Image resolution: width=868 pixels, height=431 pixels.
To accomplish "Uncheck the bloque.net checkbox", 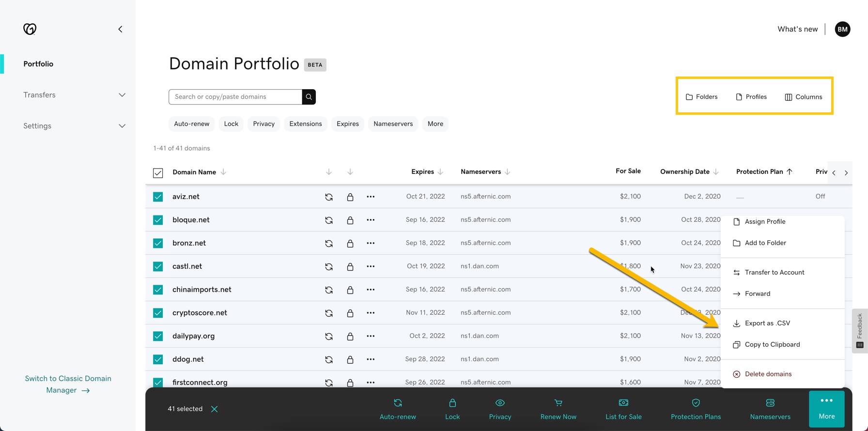I will coord(158,220).
